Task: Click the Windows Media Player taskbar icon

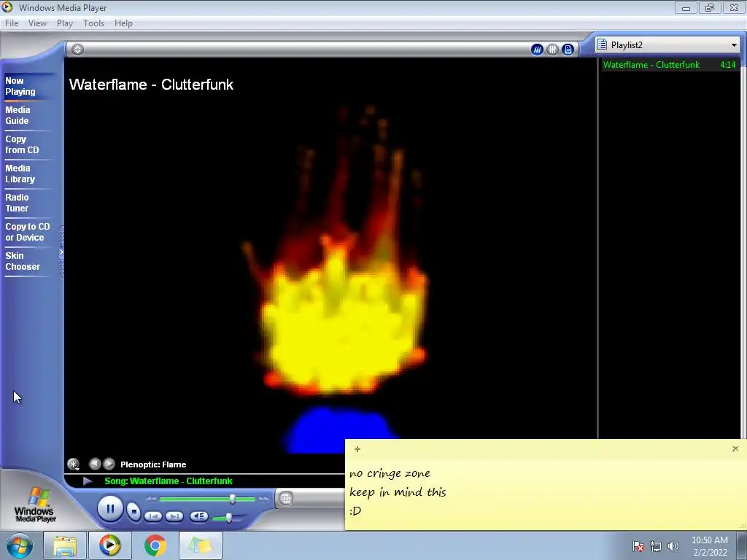Action: pyautogui.click(x=109, y=545)
